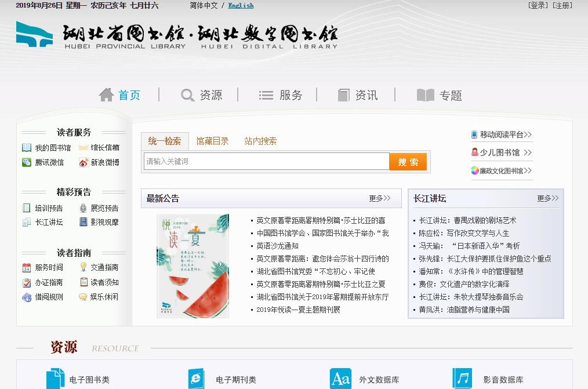Image resolution: width=588 pixels, height=389 pixels.
Task: Expand 更多 in the 长江讲坛 section
Action: [547, 198]
